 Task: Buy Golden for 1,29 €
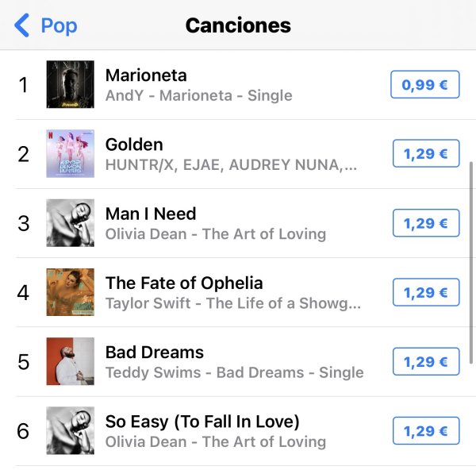tap(425, 153)
